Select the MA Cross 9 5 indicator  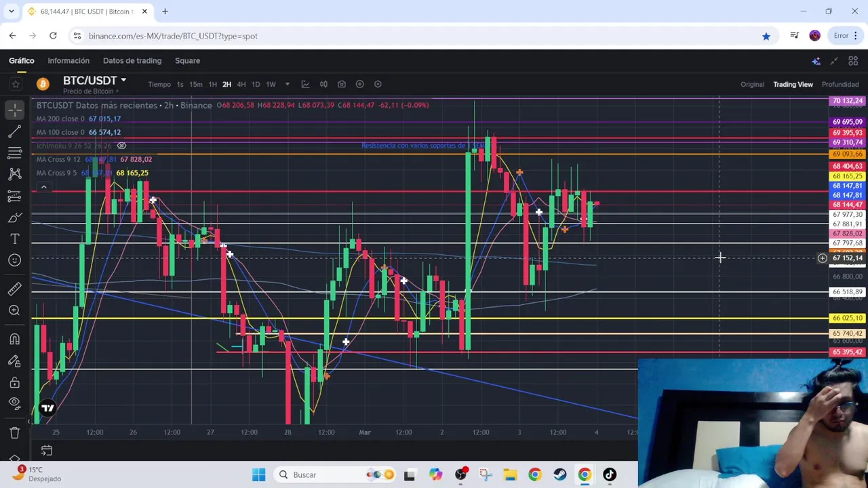pyautogui.click(x=56, y=173)
